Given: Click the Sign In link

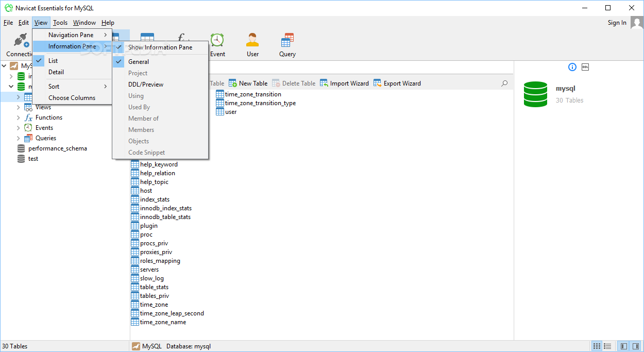Looking at the screenshot, I should (617, 23).
